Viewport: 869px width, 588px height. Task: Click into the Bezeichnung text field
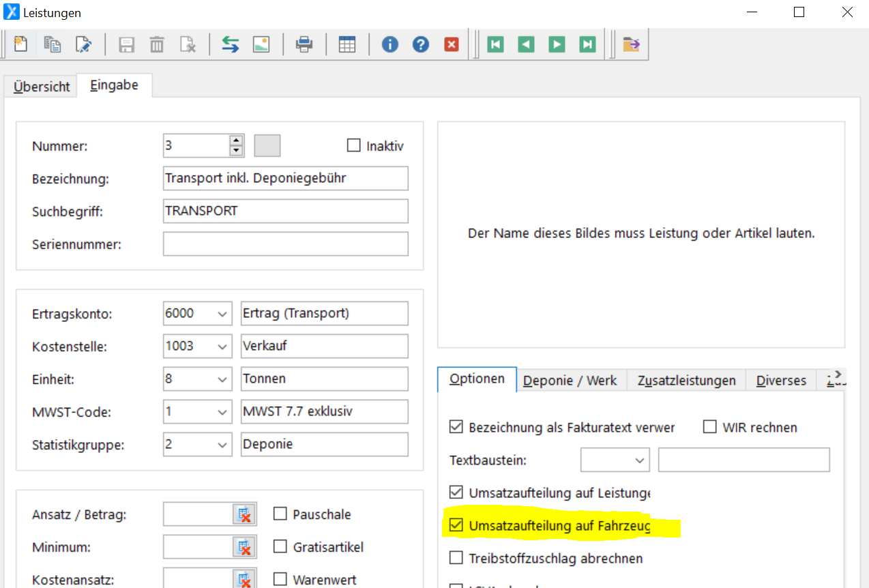point(285,179)
